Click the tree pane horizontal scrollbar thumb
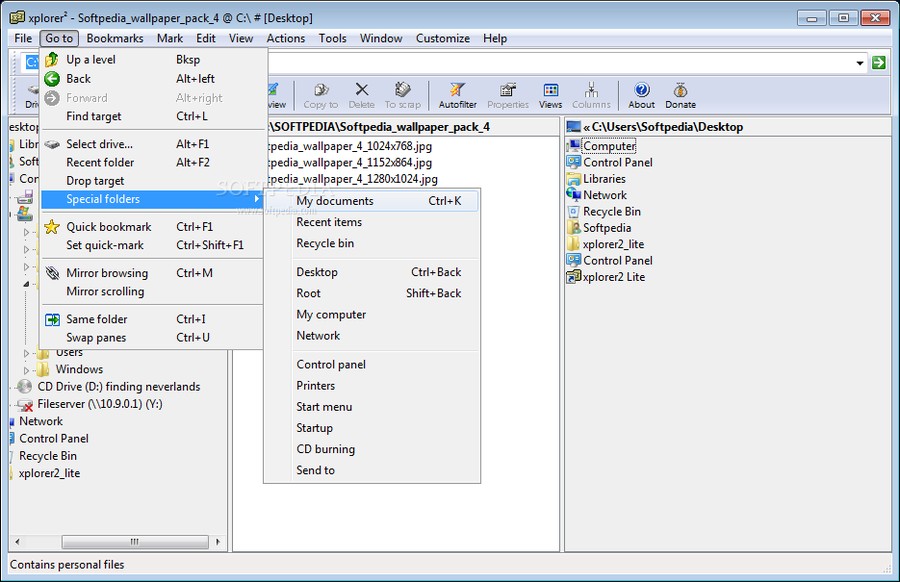 (135, 542)
